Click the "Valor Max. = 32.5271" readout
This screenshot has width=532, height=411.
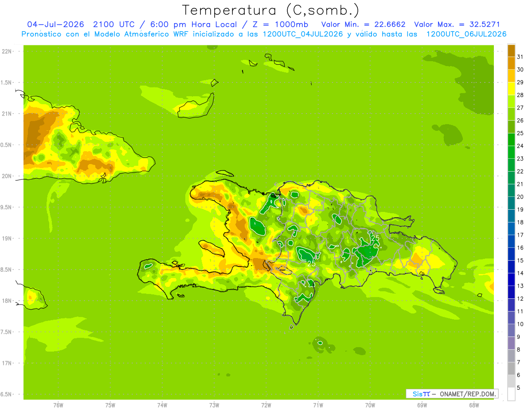[x=458, y=24]
